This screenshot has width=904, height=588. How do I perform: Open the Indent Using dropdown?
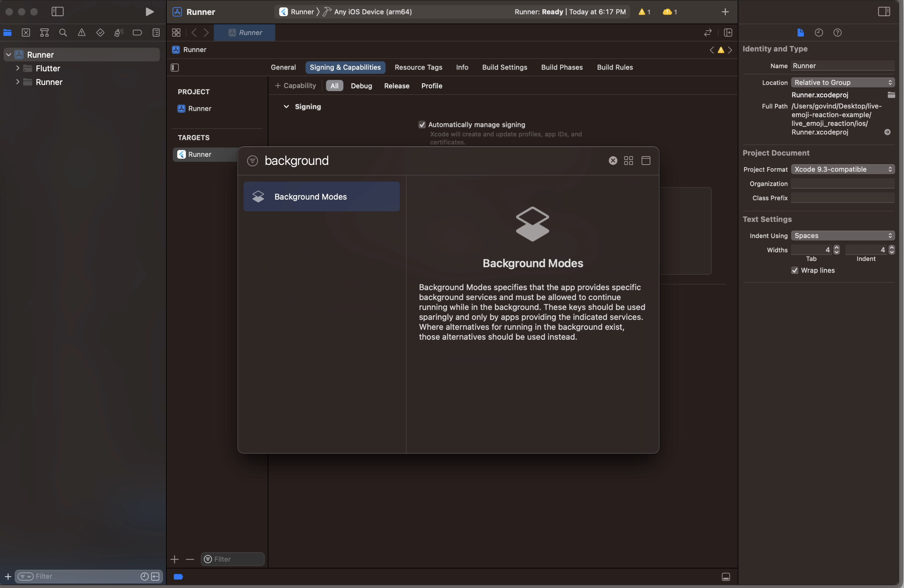[842, 236]
